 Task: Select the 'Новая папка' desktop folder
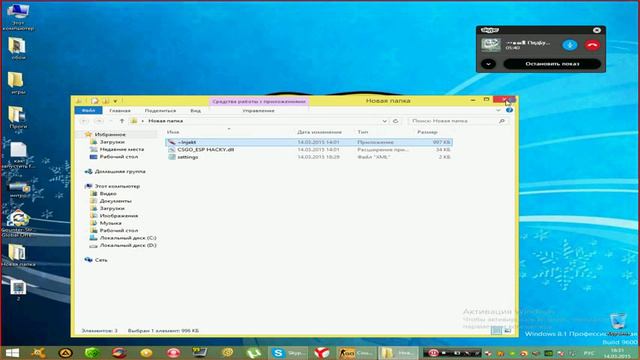click(18, 256)
